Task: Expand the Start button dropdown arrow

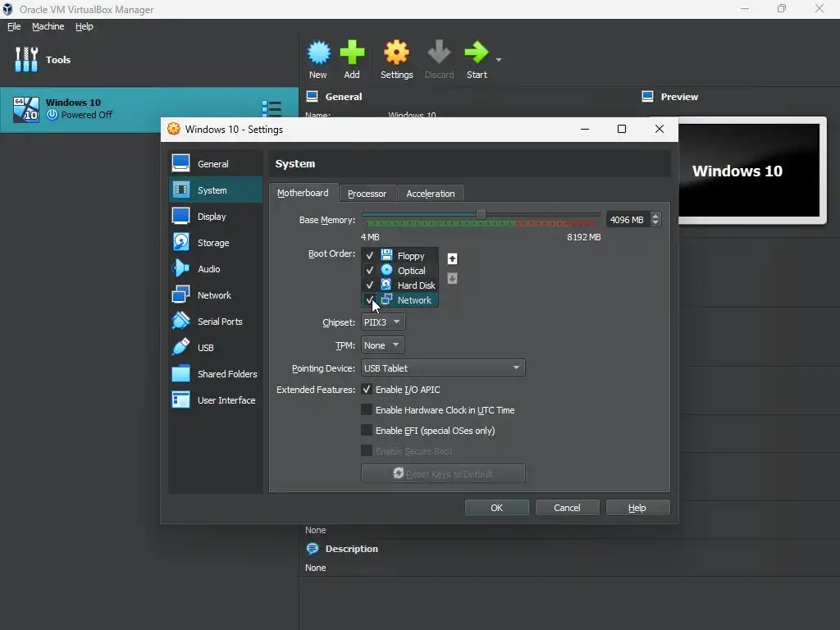Action: click(x=499, y=59)
